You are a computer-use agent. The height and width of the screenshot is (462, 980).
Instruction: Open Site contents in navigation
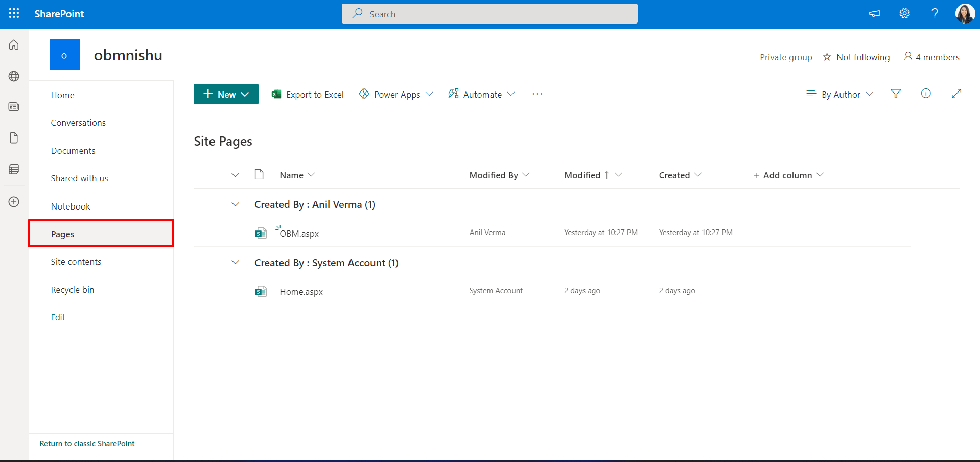pos(76,262)
